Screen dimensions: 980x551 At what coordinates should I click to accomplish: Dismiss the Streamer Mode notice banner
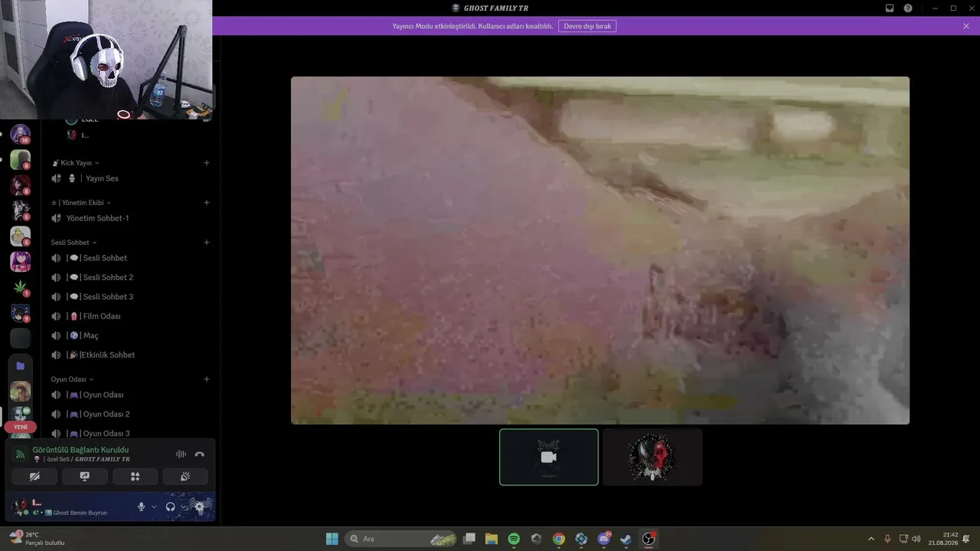[966, 26]
